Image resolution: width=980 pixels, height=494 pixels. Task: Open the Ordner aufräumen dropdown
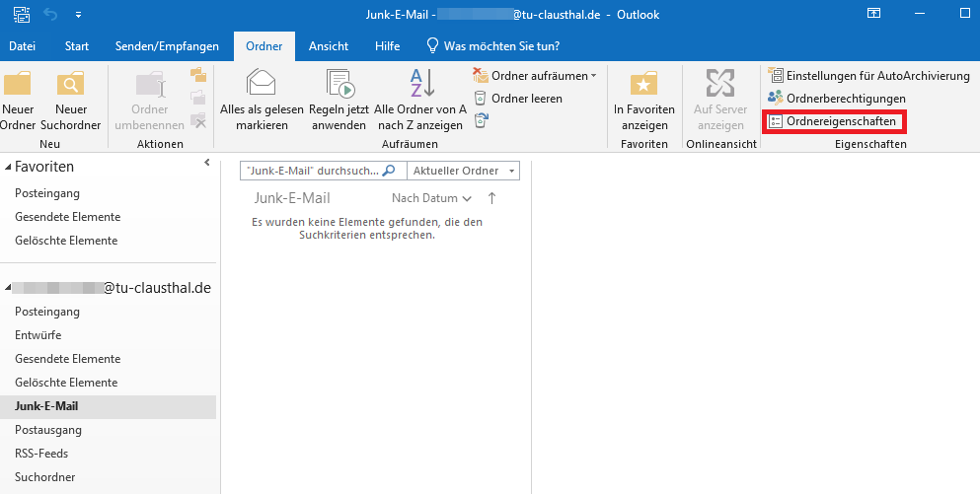point(593,76)
